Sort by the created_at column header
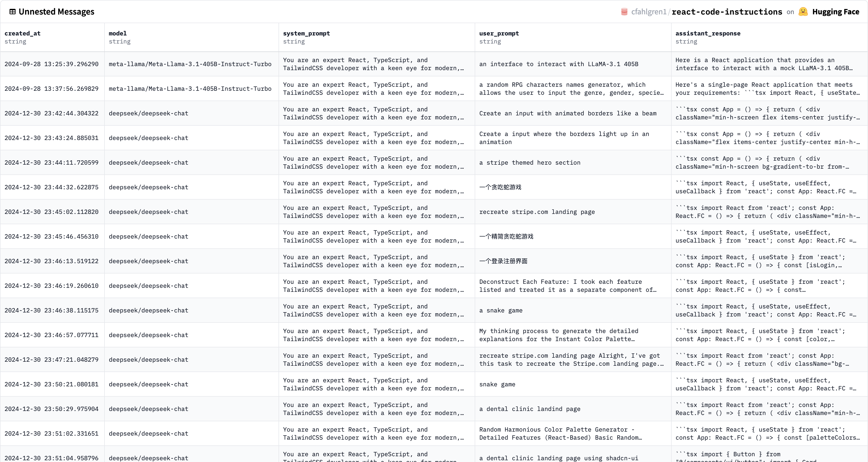This screenshot has height=462, width=868. point(22,33)
